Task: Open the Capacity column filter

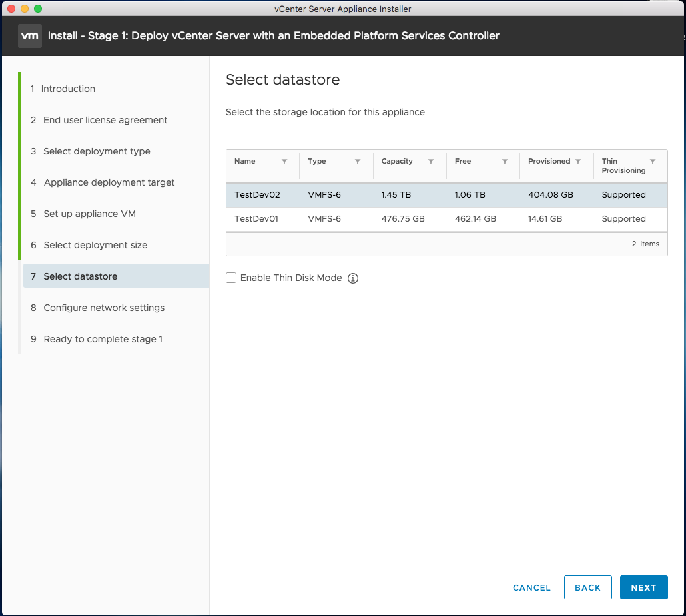Action: point(431,162)
